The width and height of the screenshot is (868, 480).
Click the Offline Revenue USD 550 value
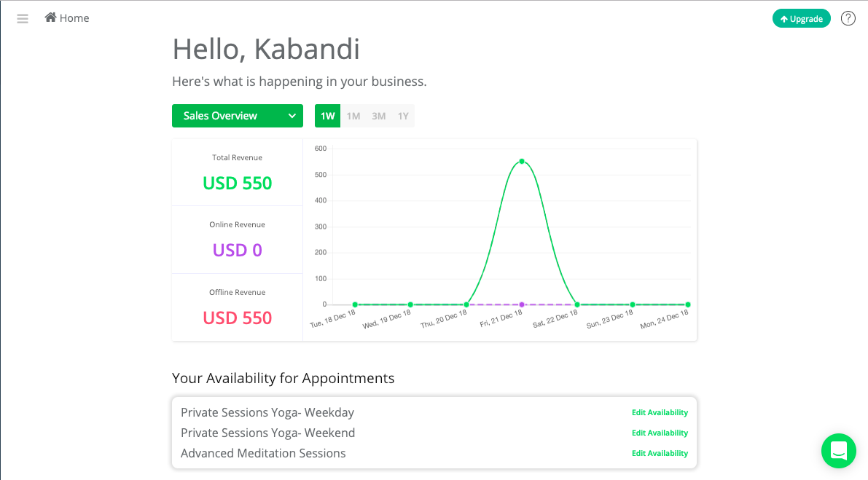pos(238,318)
